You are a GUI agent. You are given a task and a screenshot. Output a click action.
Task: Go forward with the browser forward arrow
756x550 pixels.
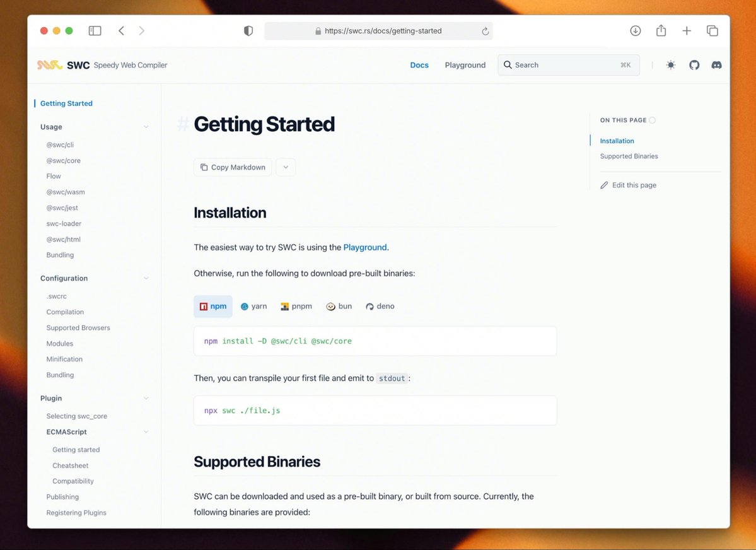coord(141,31)
